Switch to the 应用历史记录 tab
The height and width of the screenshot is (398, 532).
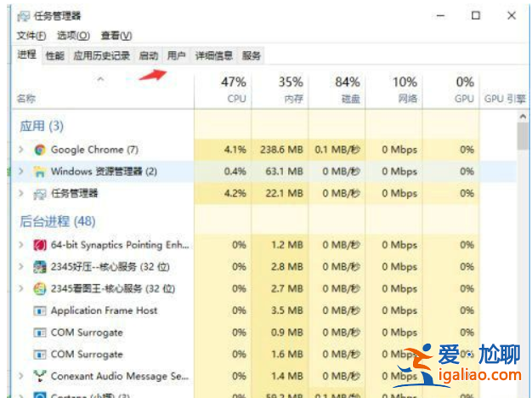102,55
